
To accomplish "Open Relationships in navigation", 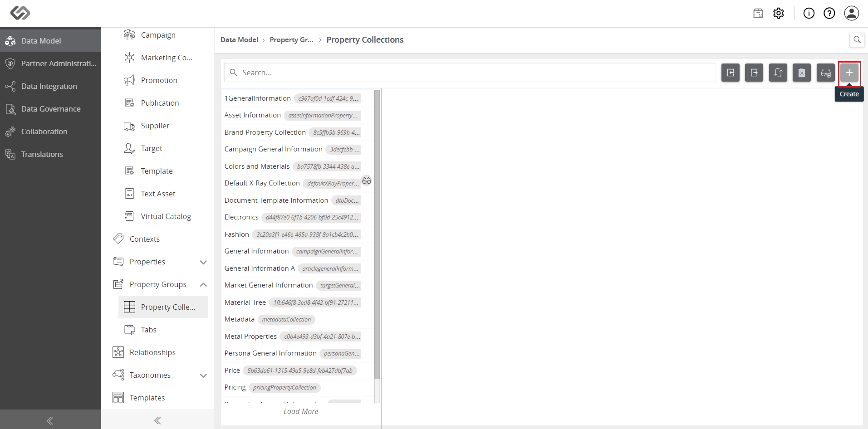I will coord(157,352).
